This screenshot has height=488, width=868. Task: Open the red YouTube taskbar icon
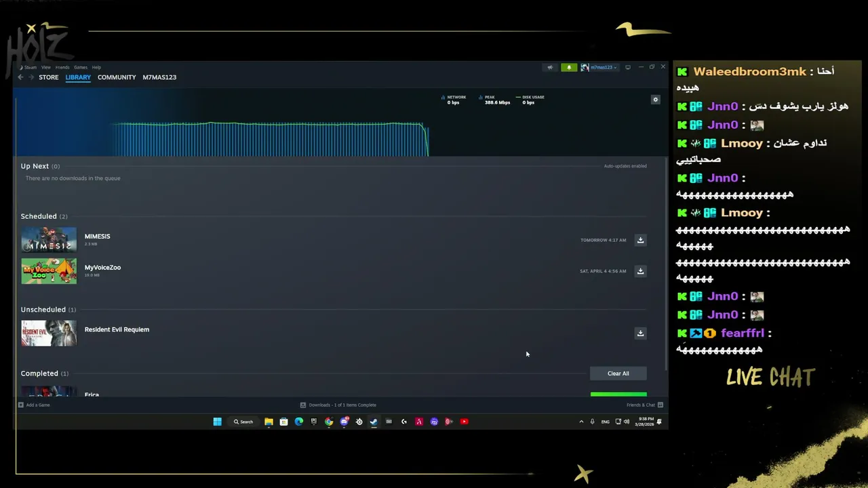point(465,422)
